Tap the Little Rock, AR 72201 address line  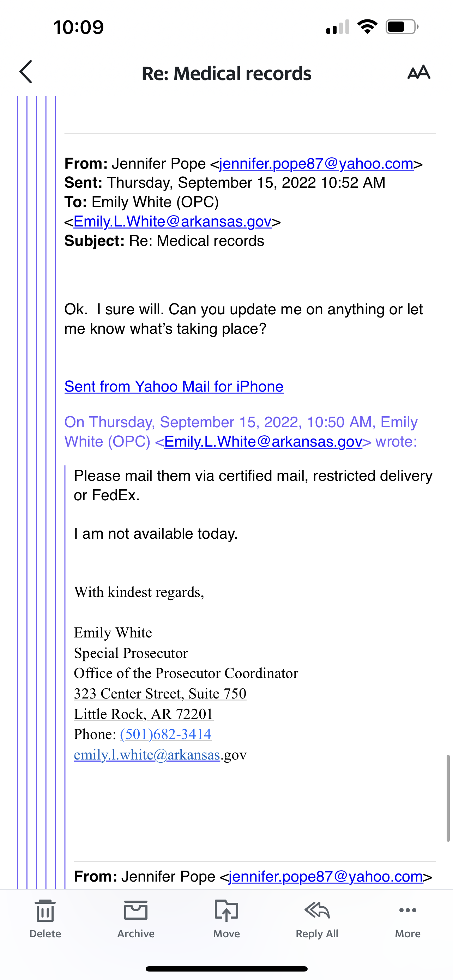143,714
